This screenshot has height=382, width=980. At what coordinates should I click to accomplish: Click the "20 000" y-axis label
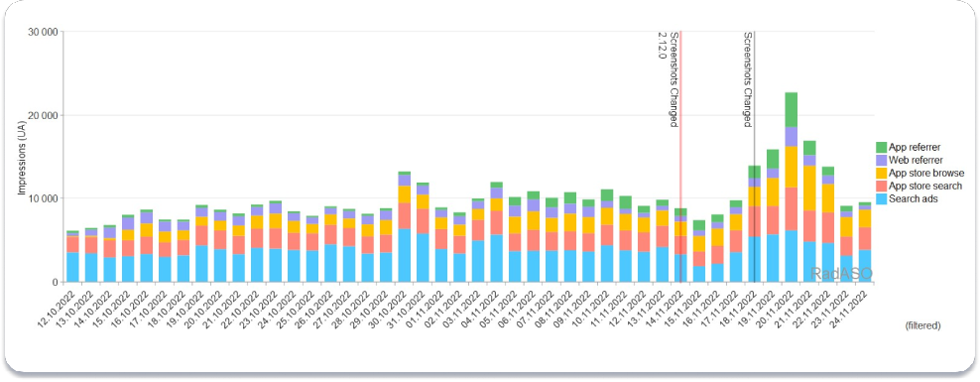pyautogui.click(x=44, y=116)
